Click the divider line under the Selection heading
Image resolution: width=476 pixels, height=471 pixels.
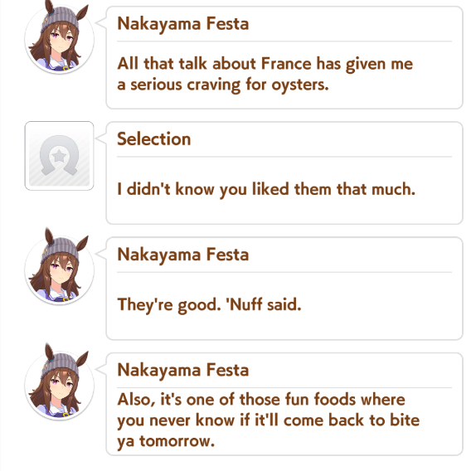[x=284, y=157]
